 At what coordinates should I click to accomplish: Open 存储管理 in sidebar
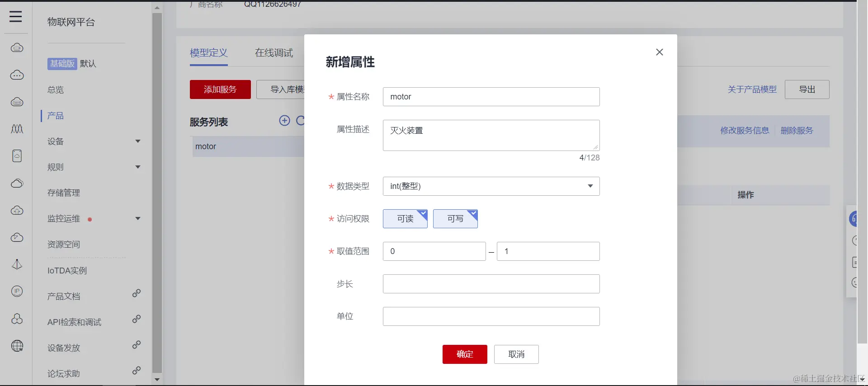pyautogui.click(x=64, y=193)
